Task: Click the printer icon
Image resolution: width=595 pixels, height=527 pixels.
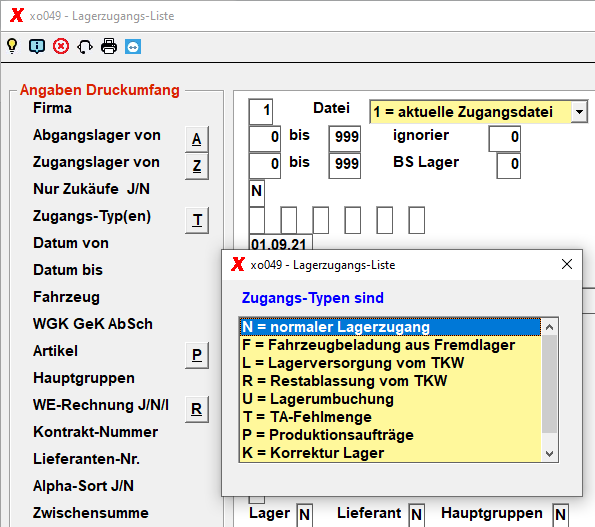Action: click(x=109, y=47)
